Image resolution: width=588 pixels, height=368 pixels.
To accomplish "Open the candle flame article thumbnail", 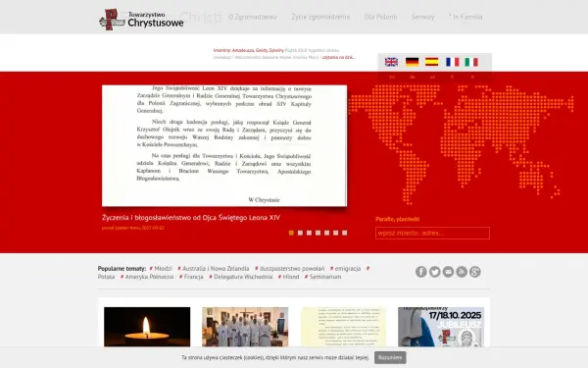I will coord(147,327).
